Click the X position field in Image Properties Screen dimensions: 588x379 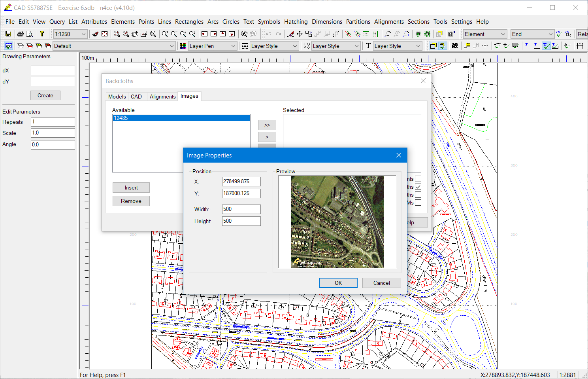pos(241,182)
